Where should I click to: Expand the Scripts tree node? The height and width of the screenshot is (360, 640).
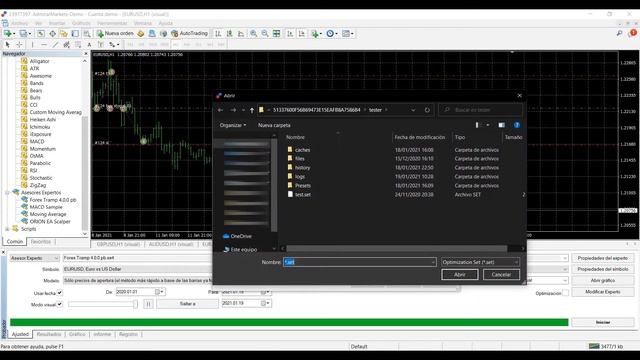coord(7,229)
